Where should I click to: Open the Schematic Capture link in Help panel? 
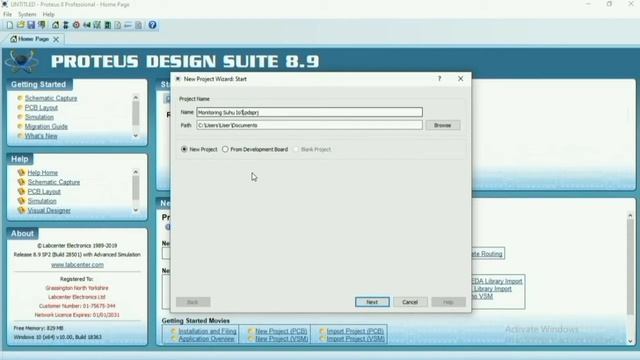pos(54,182)
